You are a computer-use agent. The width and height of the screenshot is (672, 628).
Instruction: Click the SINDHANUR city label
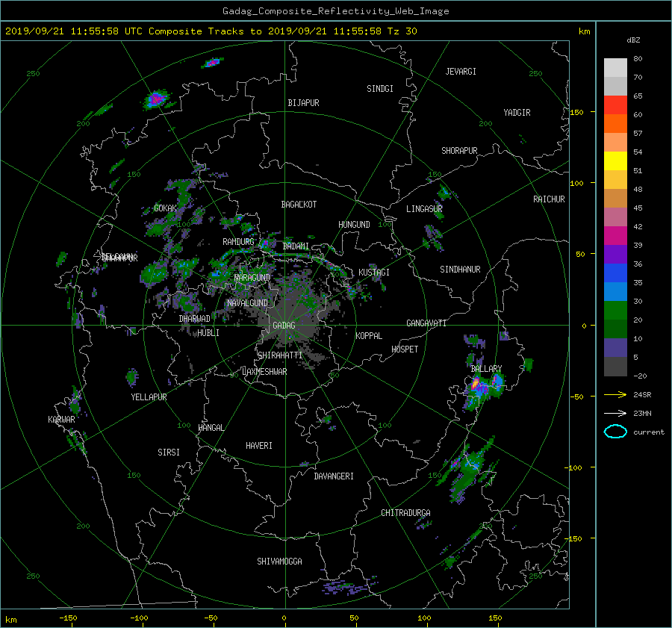pyautogui.click(x=460, y=270)
